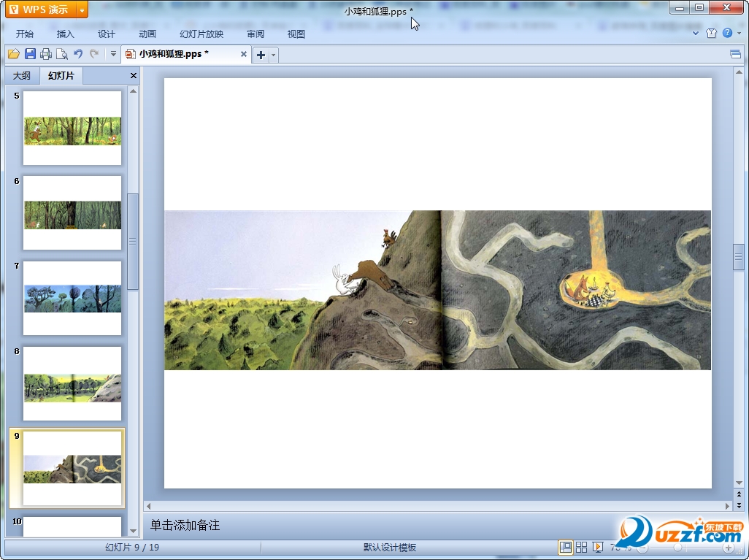Select slide 7 blue night trees thumbnail
The height and width of the screenshot is (560, 749).
(72, 298)
